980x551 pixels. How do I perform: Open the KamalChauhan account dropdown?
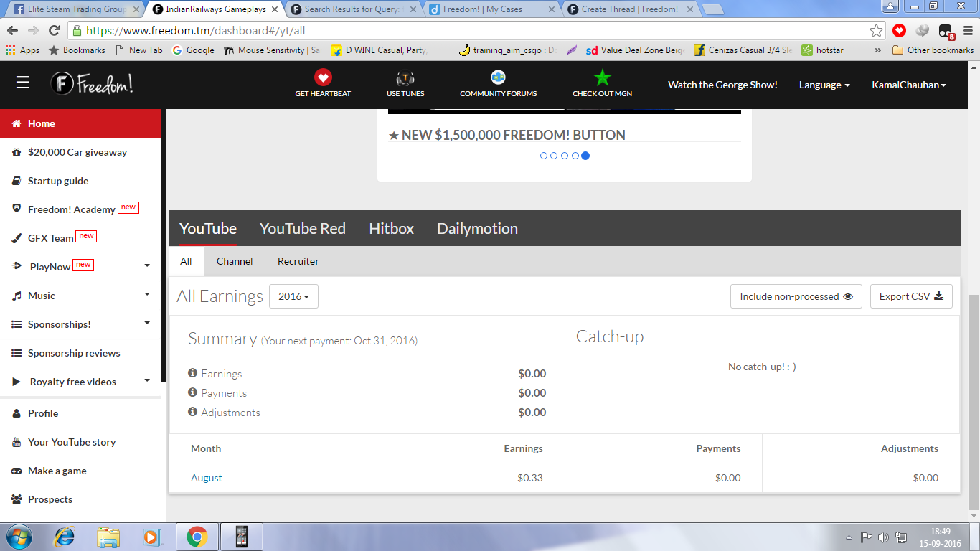pyautogui.click(x=909, y=85)
